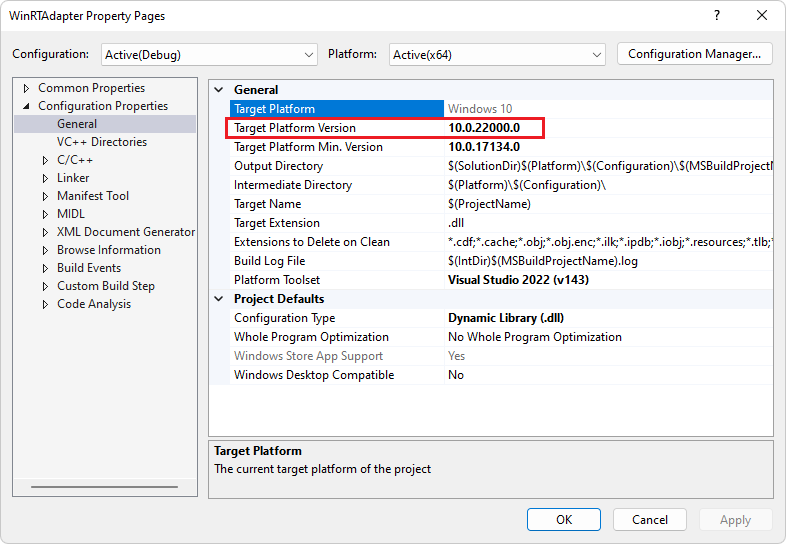Open the Configuration dropdown showing Active(Debug)
Viewport: 786px width, 544px height.
pos(209,55)
